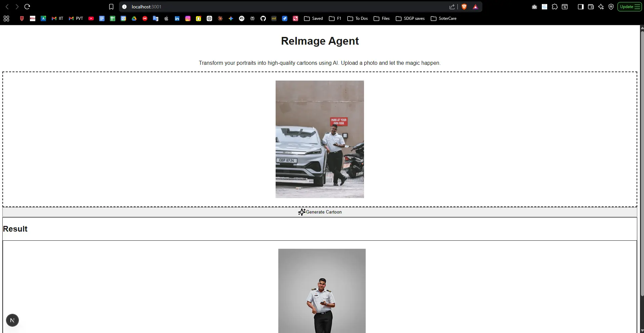644x333 pixels.
Task: Expand the Saved bookmarks folder
Action: click(313, 18)
